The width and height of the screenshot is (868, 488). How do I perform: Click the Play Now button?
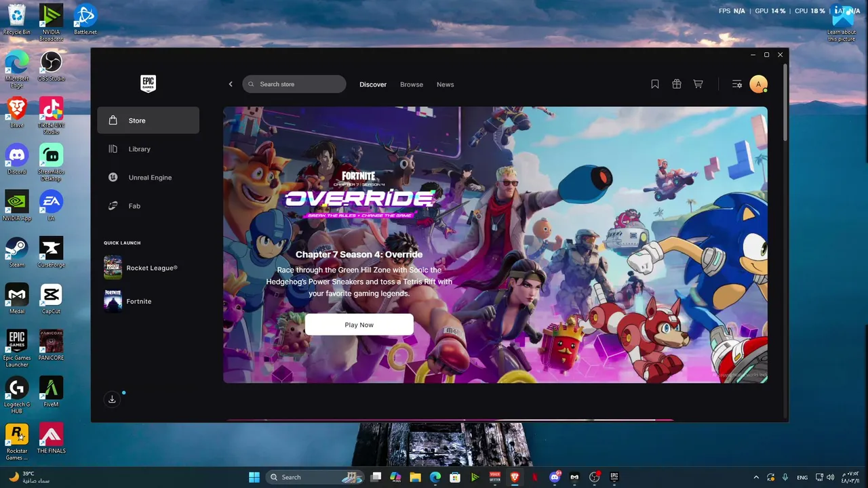click(x=359, y=325)
